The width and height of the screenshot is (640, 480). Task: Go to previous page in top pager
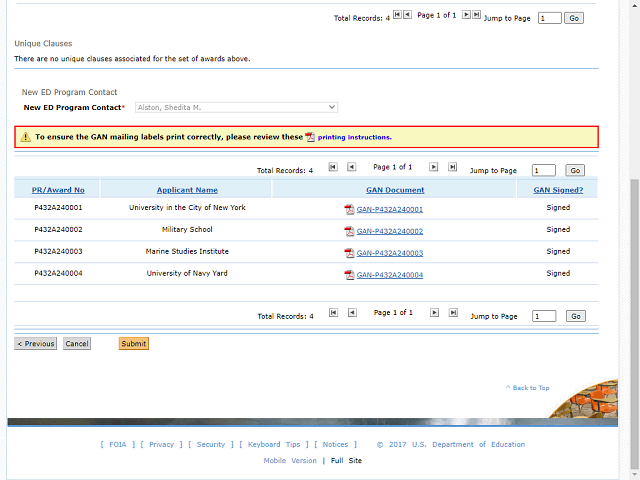pos(407,15)
